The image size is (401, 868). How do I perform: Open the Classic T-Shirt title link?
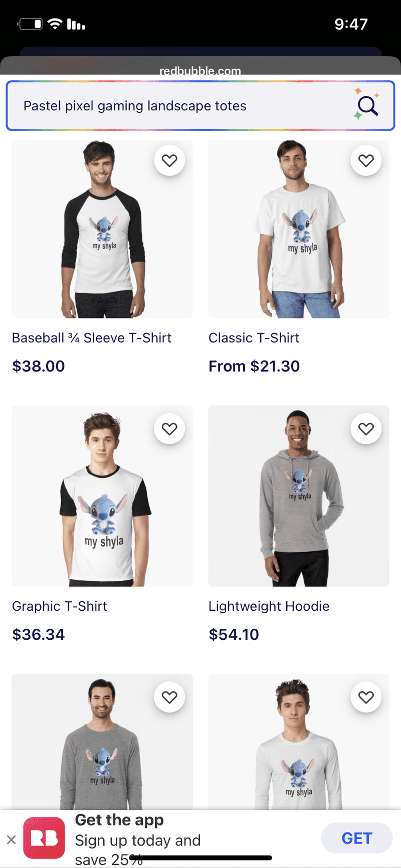pyautogui.click(x=254, y=338)
